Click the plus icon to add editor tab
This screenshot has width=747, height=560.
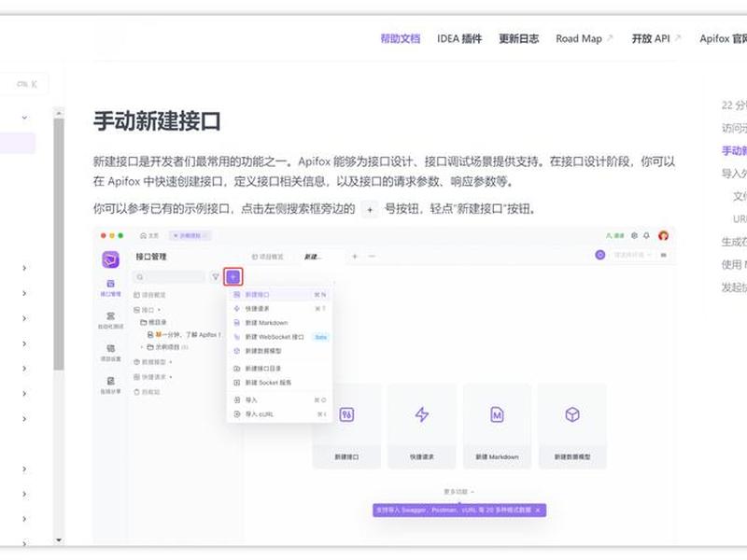tap(355, 257)
